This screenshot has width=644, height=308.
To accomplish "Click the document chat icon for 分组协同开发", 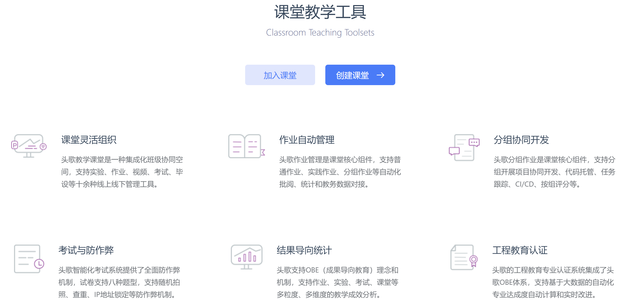I will click(x=464, y=147).
